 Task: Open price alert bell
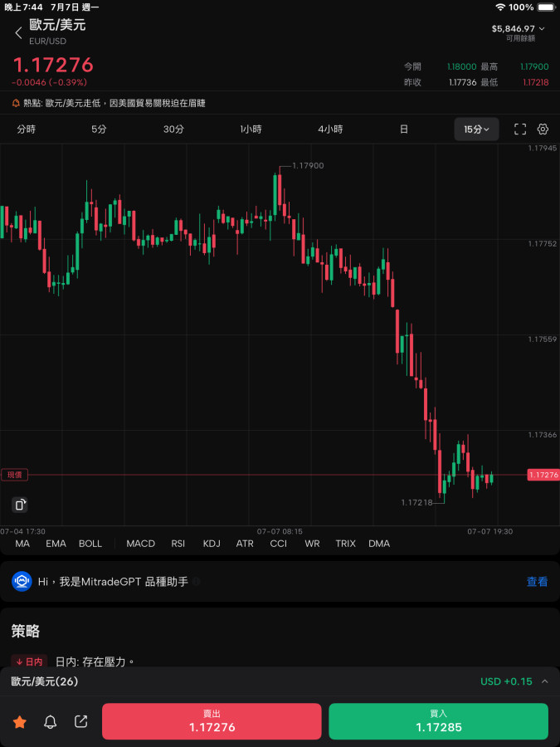tap(51, 722)
